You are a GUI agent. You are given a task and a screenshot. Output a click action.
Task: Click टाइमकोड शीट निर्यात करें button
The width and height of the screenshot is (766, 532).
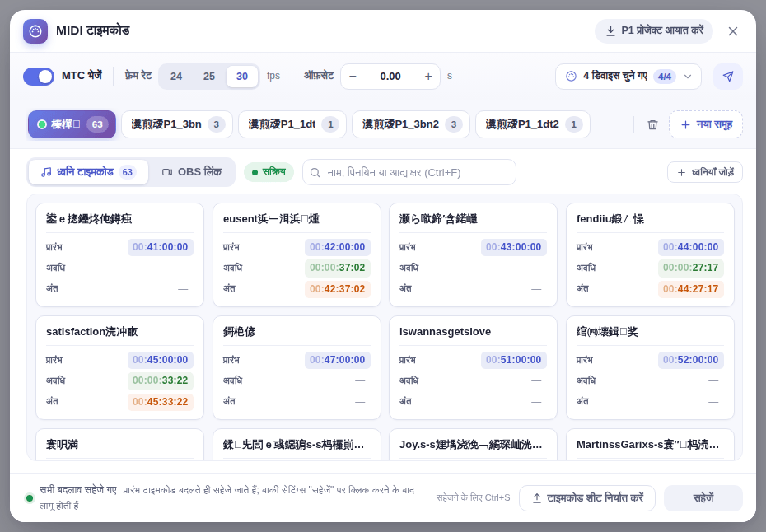click(x=587, y=497)
